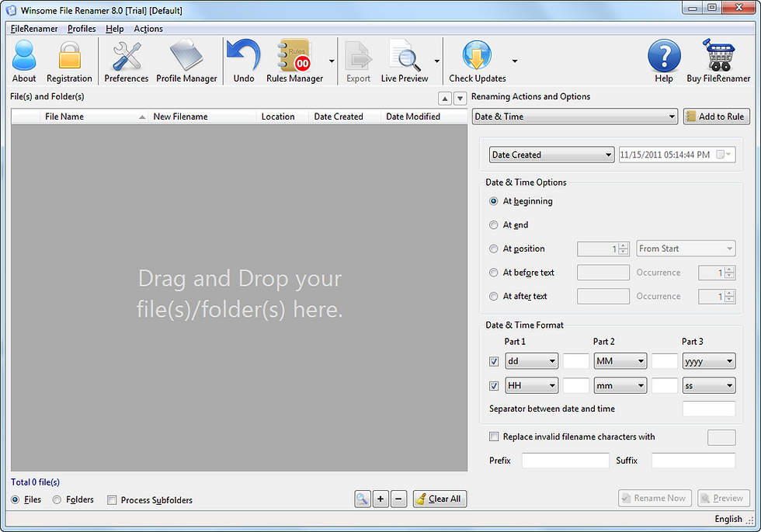Screen dimensions: 761x532
Task: Uncheck the time format row checkbox
Action: tap(494, 386)
